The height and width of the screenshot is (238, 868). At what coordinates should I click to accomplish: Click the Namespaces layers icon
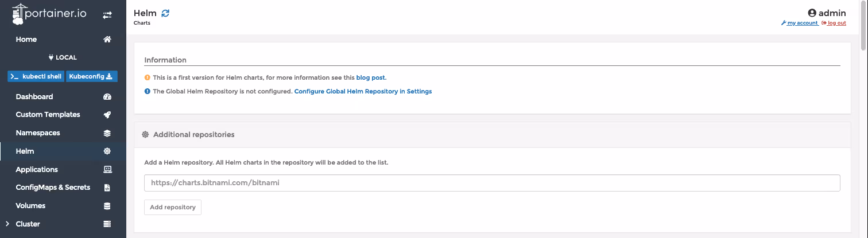coord(107,133)
